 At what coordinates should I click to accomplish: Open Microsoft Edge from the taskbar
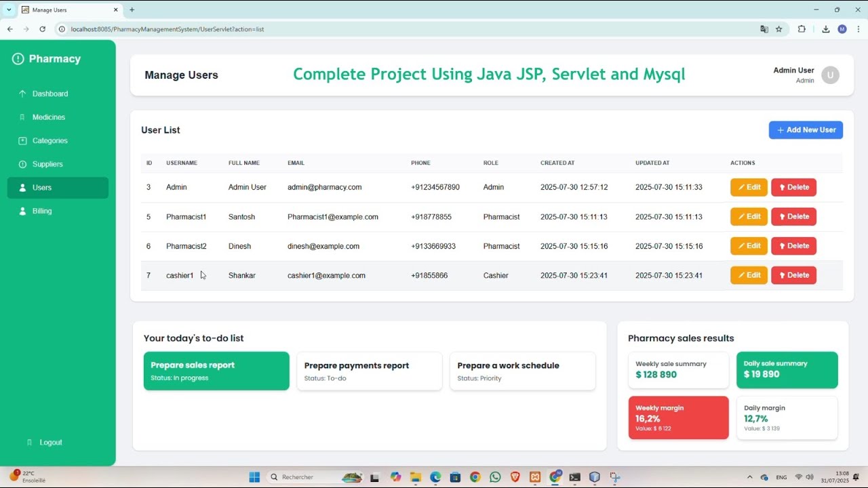[435, 477]
